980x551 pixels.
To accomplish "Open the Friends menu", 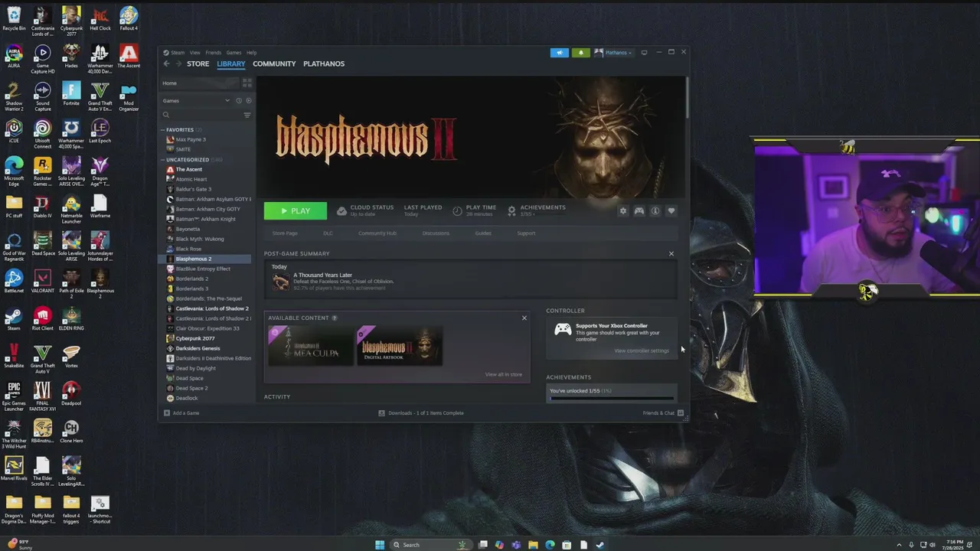I will 213,53.
